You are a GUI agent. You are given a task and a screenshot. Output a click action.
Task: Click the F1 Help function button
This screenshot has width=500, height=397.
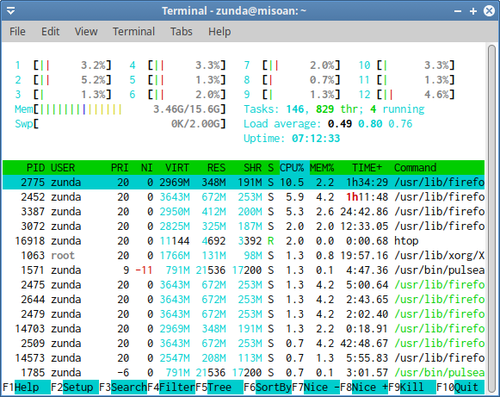click(27, 387)
